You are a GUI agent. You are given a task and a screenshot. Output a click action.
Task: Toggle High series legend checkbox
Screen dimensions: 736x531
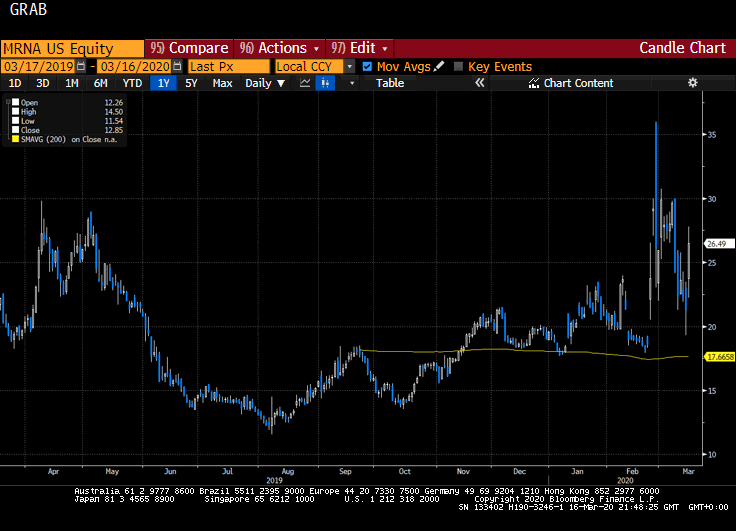point(15,112)
